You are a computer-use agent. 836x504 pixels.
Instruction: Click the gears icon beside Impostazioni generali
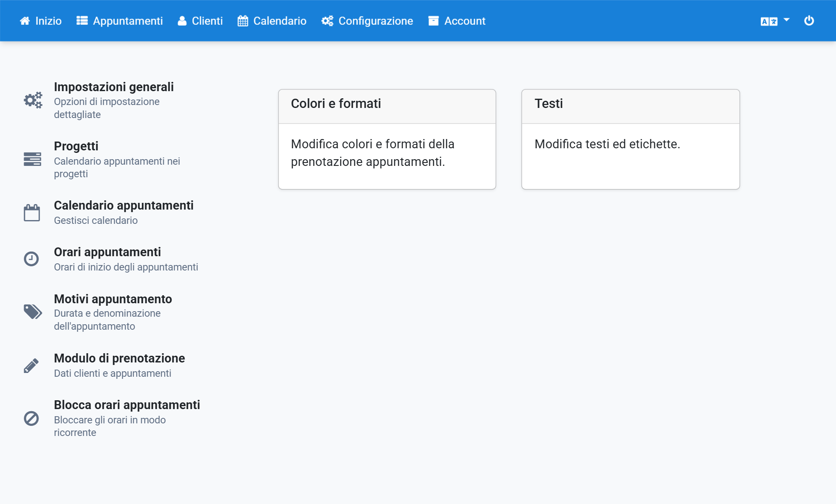coord(33,100)
